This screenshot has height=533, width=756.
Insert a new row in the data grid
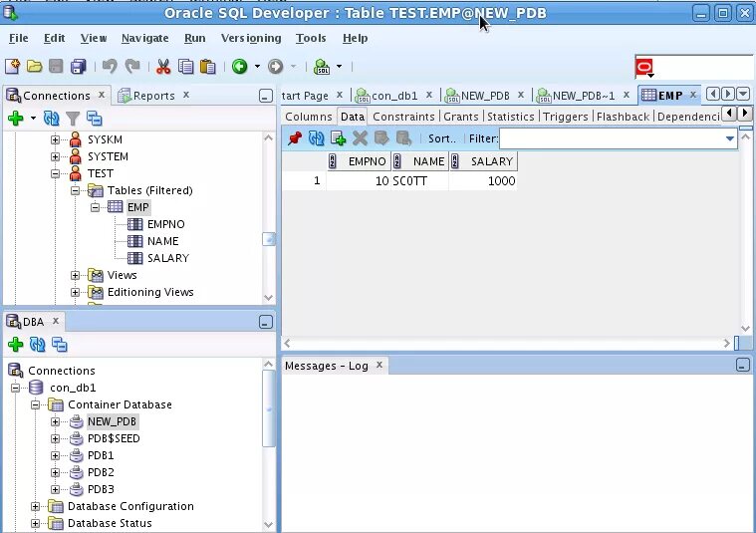click(338, 138)
